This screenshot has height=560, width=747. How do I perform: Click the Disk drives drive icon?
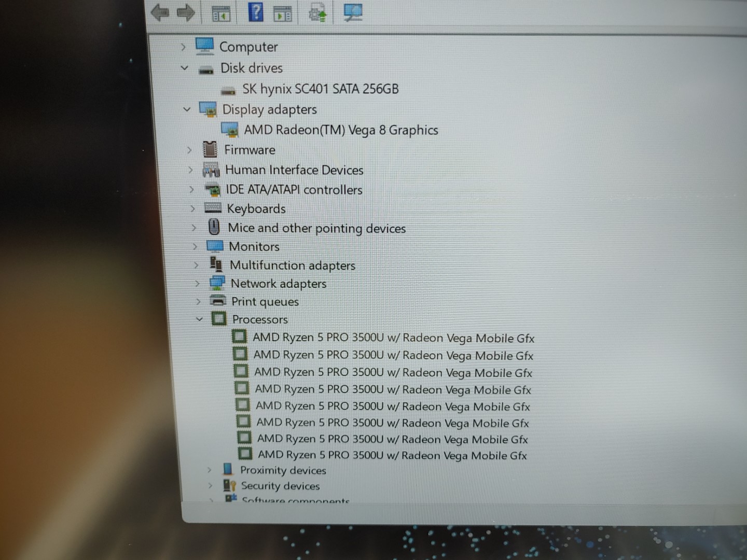(x=206, y=71)
